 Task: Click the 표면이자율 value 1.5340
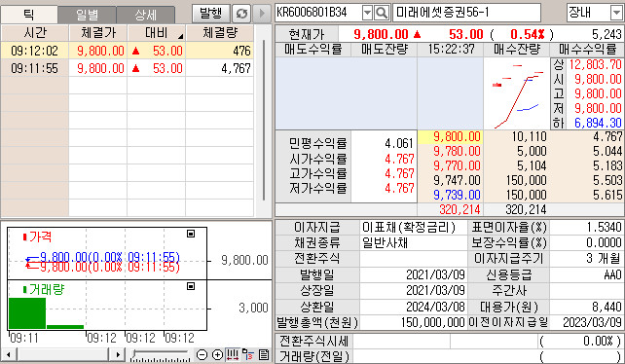(x=604, y=227)
